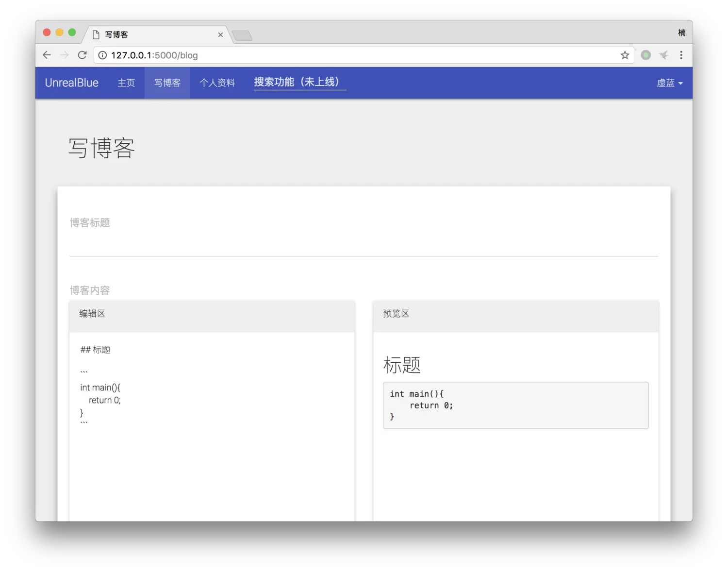Open a new browser tab
The height and width of the screenshot is (572, 728).
click(x=242, y=35)
